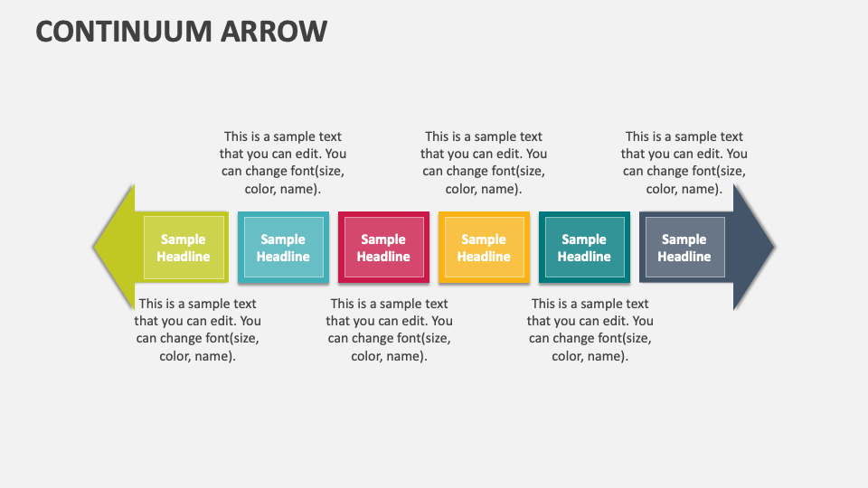Click the sample text below the dark teal box
The width and height of the screenshot is (868, 488).
pos(590,330)
